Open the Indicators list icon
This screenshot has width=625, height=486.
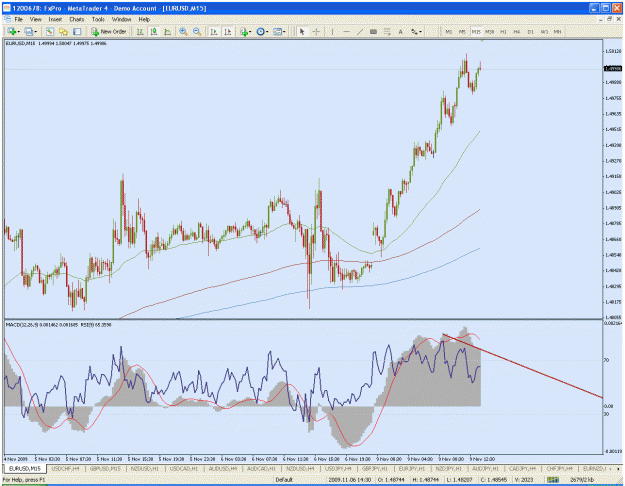244,31
